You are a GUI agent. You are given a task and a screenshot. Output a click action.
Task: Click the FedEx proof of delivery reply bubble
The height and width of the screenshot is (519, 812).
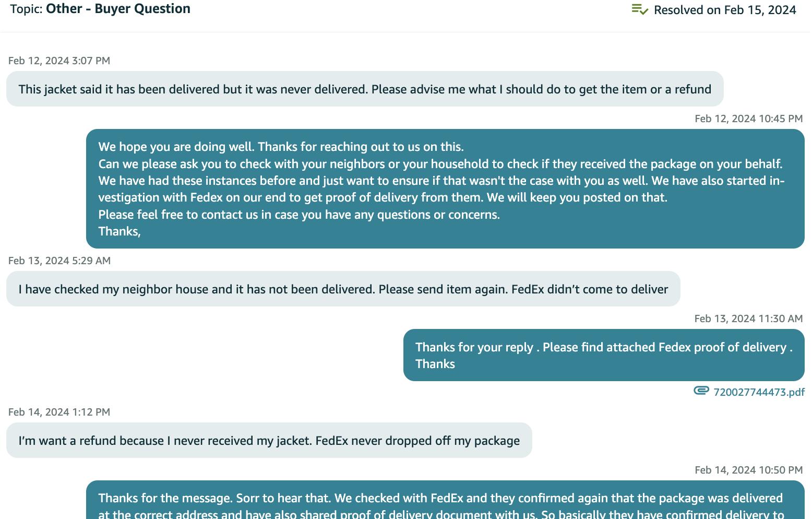[604, 355]
